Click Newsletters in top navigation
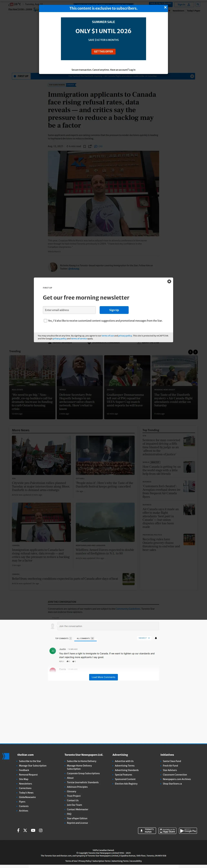The width and height of the screenshot is (207, 868). tap(178, 11)
